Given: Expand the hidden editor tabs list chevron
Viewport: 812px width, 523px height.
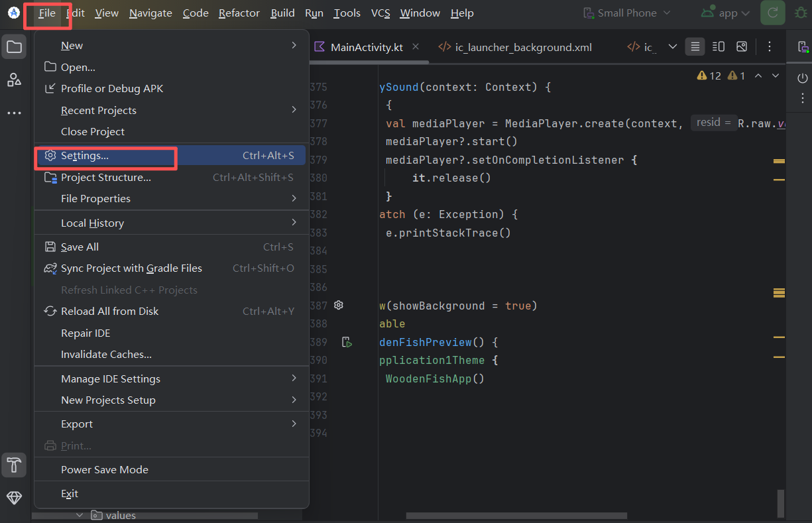Looking at the screenshot, I should [672, 47].
